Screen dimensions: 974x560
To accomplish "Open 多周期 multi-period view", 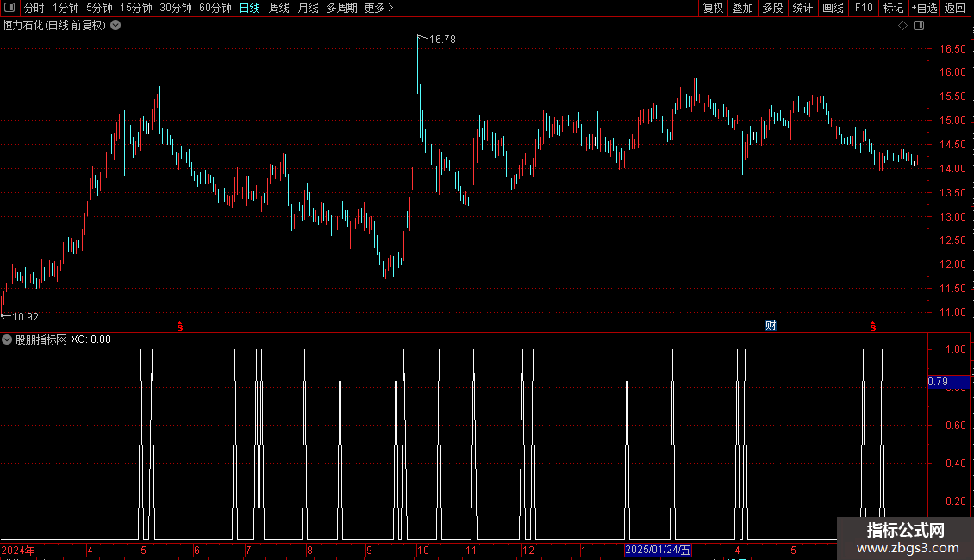I will pos(341,8).
